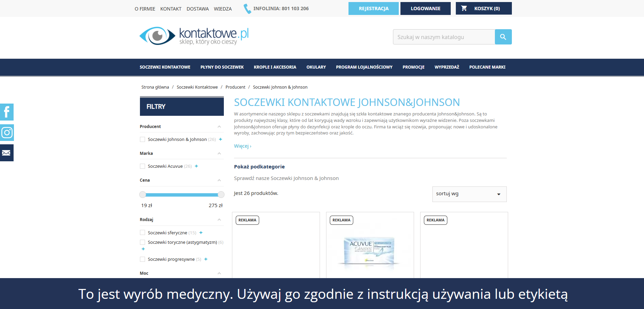Check the Soczewki Johnson & Johnson filter
The image size is (644, 309).
click(142, 139)
